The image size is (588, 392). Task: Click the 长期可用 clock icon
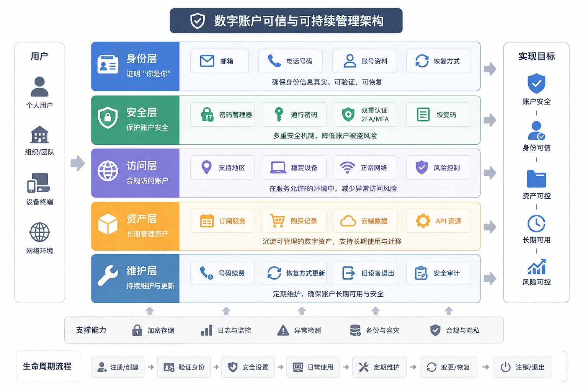click(536, 224)
